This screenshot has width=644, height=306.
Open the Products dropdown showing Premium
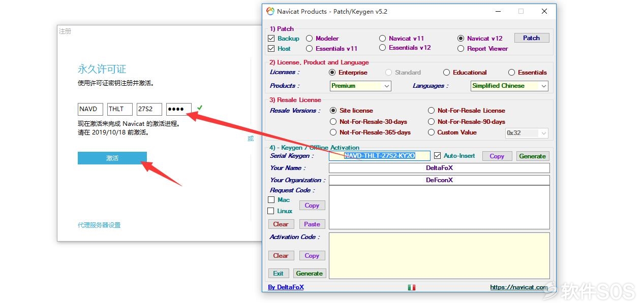tap(360, 86)
